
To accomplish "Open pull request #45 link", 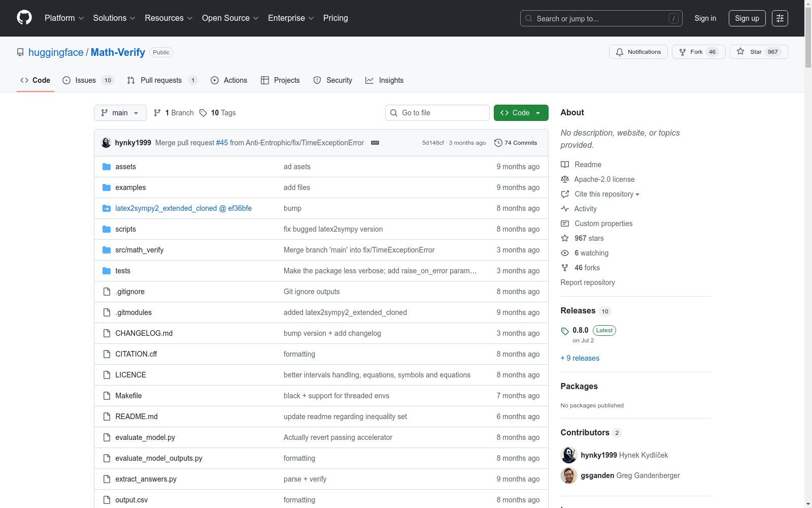I will click(x=222, y=143).
